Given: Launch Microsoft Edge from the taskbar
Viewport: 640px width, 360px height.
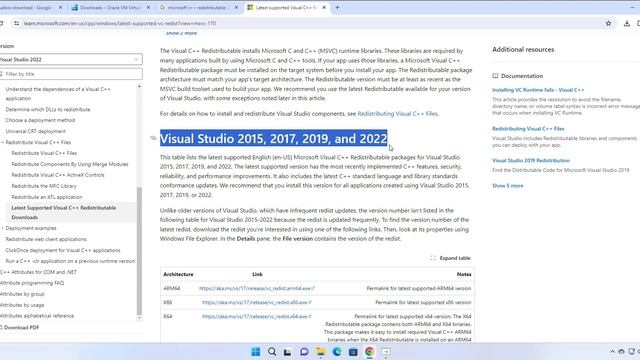Looking at the screenshot, I should (337, 352).
